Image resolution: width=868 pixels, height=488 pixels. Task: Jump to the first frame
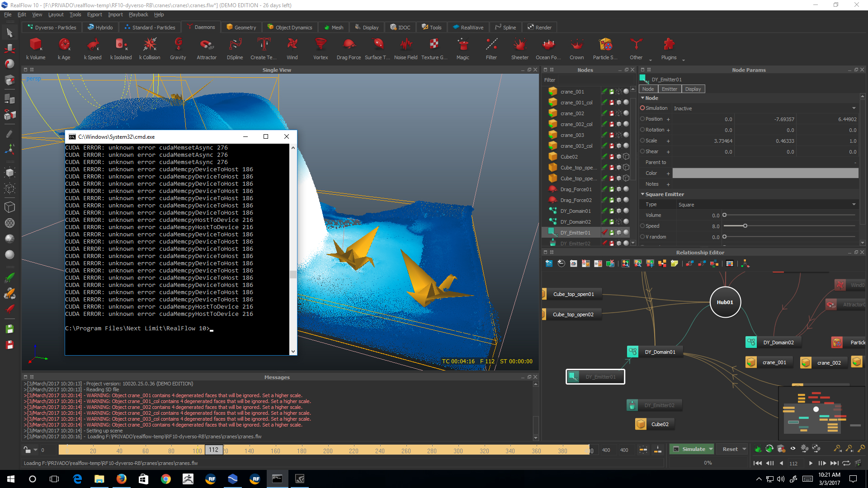[757, 463]
